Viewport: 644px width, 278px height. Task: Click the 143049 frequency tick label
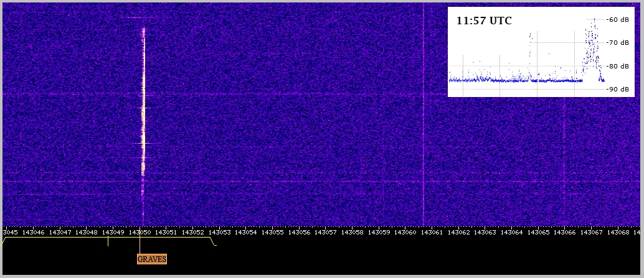point(113,232)
